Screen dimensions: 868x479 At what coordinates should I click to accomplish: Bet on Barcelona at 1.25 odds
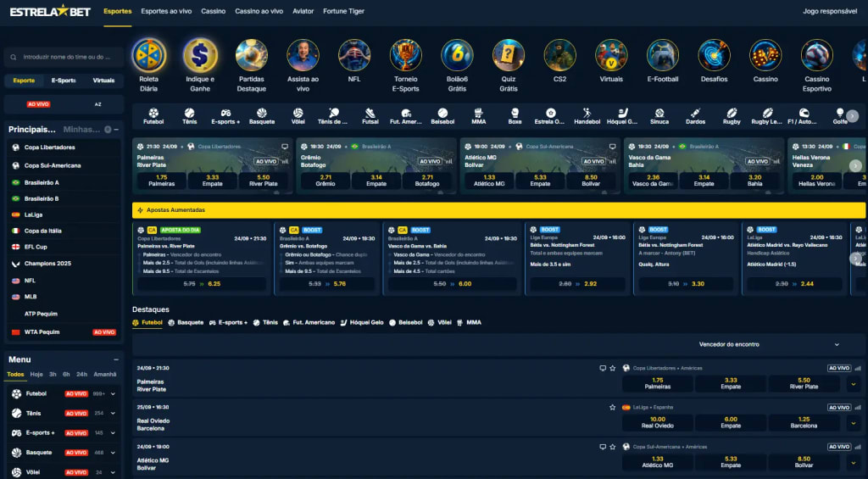pyautogui.click(x=804, y=422)
